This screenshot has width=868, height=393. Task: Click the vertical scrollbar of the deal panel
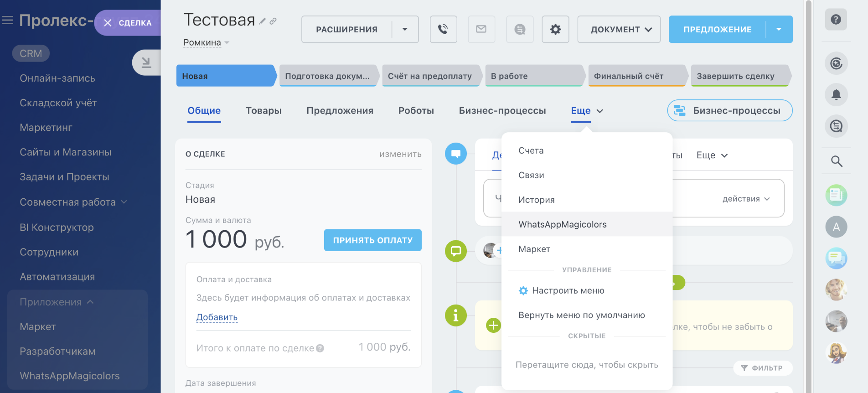pos(809,196)
